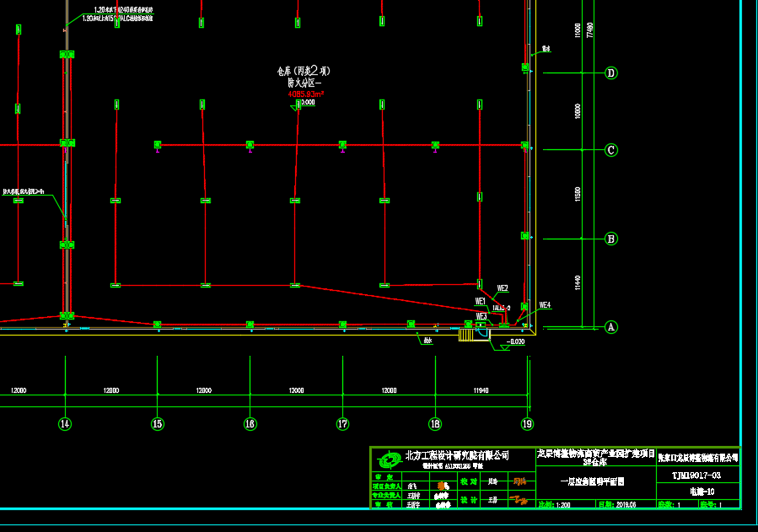Click row axis bubble C
758x532 pixels.
[611, 150]
